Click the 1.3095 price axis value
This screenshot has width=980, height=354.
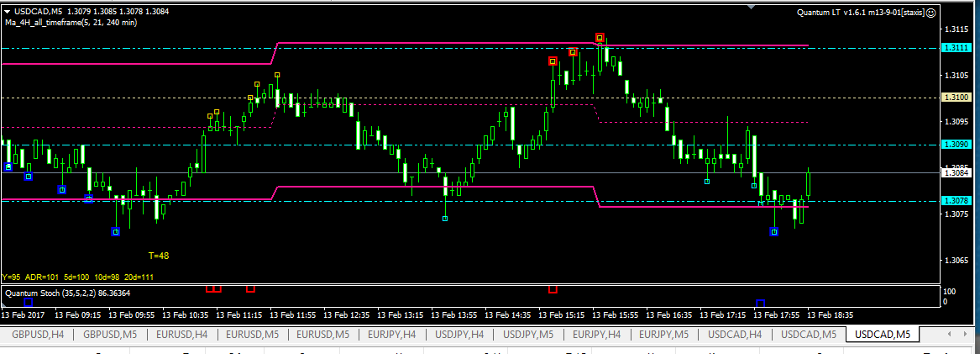(956, 122)
